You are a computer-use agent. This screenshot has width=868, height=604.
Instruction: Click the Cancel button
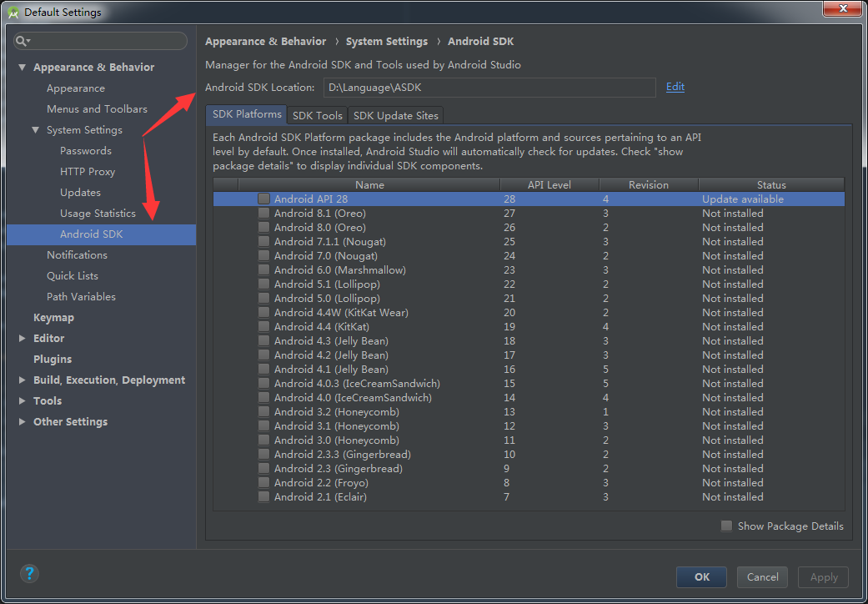(762, 576)
